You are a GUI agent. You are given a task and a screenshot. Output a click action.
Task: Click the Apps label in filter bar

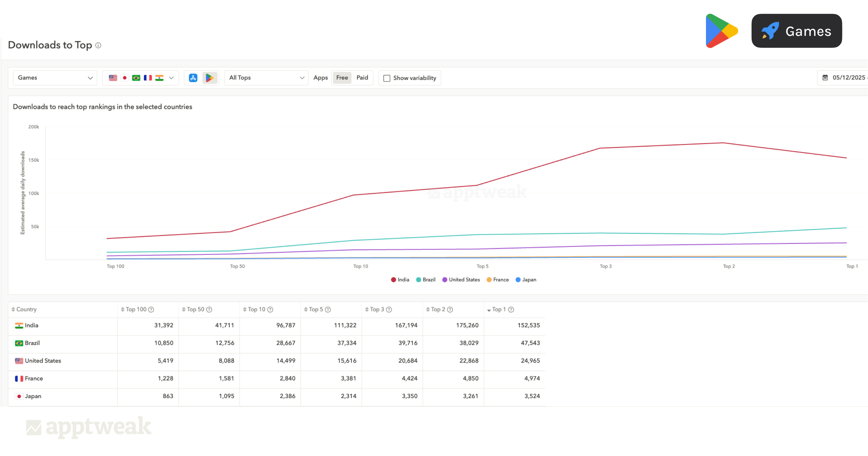(x=320, y=78)
